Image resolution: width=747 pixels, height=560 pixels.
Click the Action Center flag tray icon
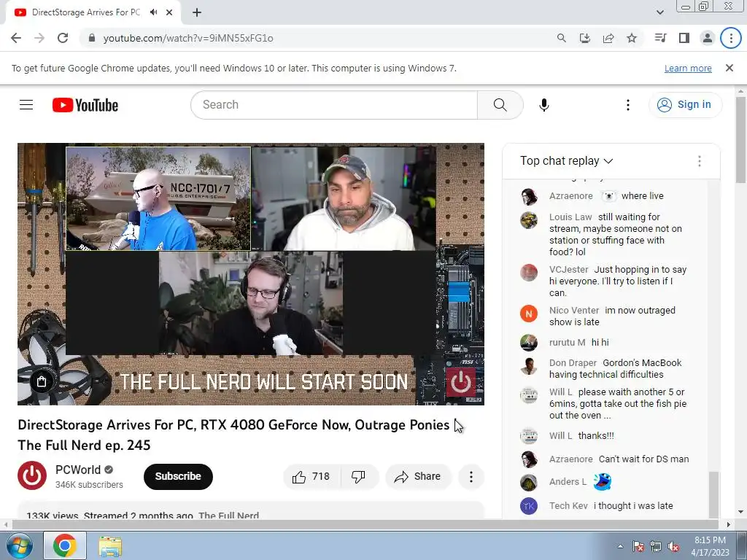pos(638,546)
